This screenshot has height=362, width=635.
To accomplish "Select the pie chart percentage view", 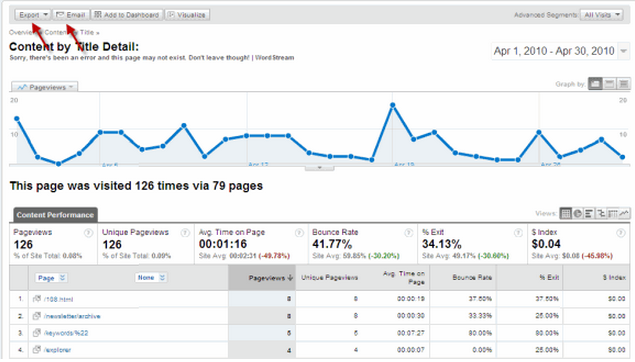I will point(577,213).
